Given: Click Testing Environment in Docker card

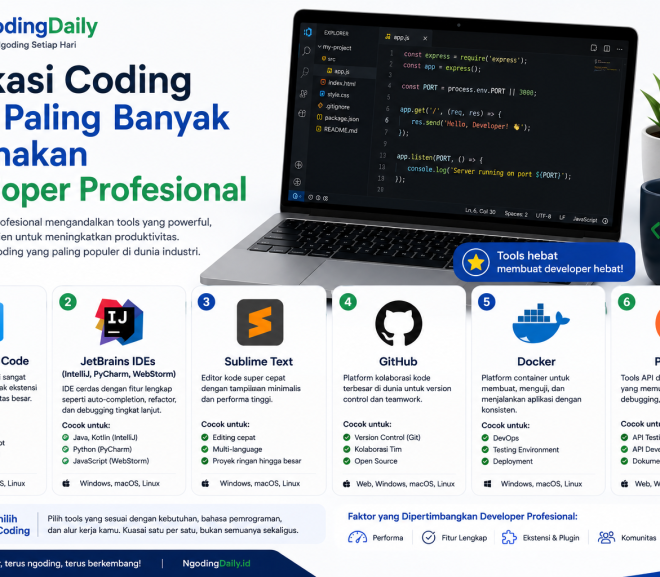Looking at the screenshot, I should coord(526,449).
